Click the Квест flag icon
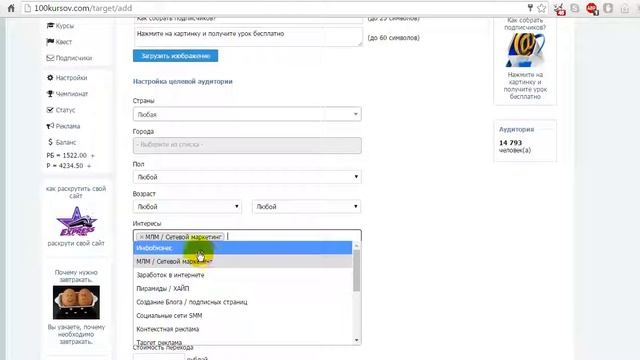 pos(50,42)
